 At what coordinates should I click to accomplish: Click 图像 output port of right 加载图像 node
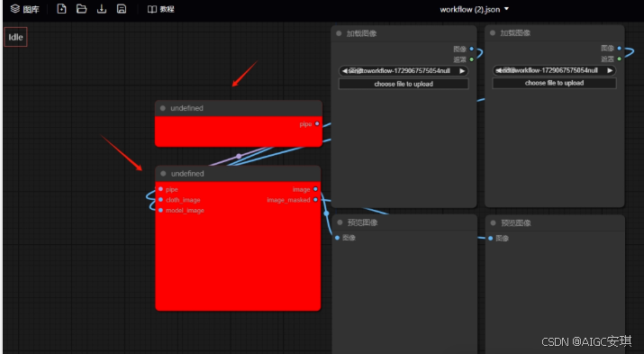coord(620,48)
